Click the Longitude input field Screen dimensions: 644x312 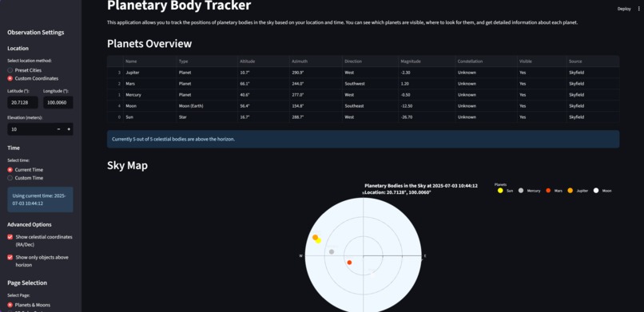click(x=58, y=102)
